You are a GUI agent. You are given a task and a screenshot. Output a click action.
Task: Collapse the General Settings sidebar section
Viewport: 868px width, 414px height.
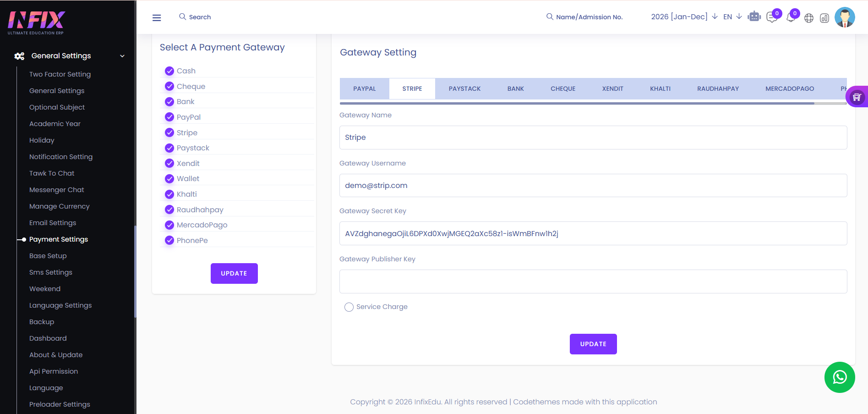point(122,56)
